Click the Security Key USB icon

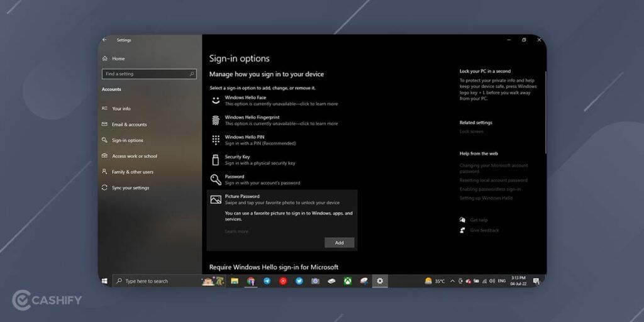click(x=216, y=160)
